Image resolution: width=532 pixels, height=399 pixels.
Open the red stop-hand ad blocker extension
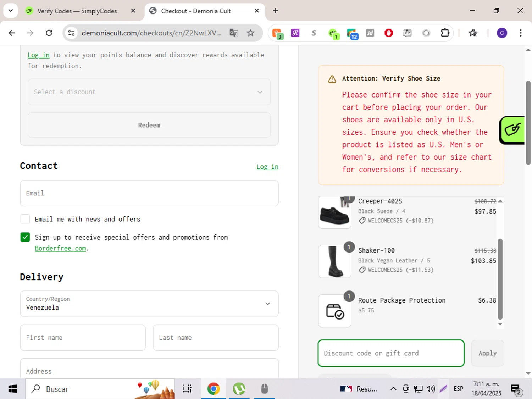(389, 33)
